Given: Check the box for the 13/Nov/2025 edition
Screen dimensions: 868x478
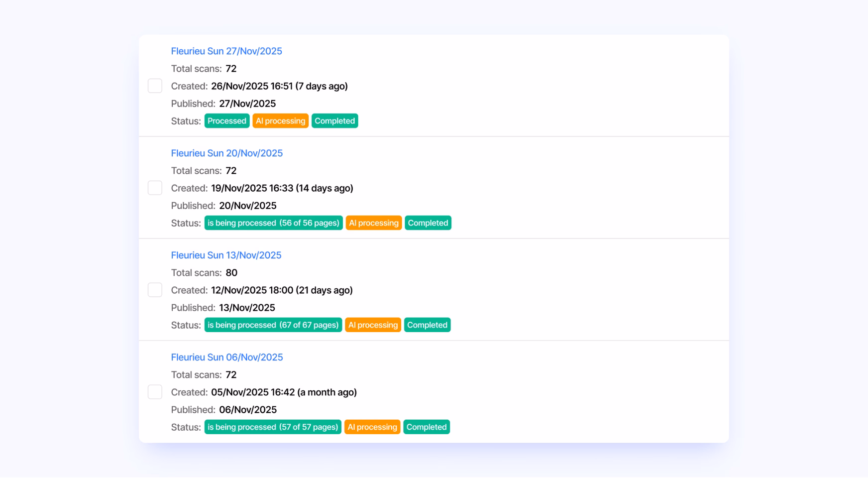Looking at the screenshot, I should 155,290.
